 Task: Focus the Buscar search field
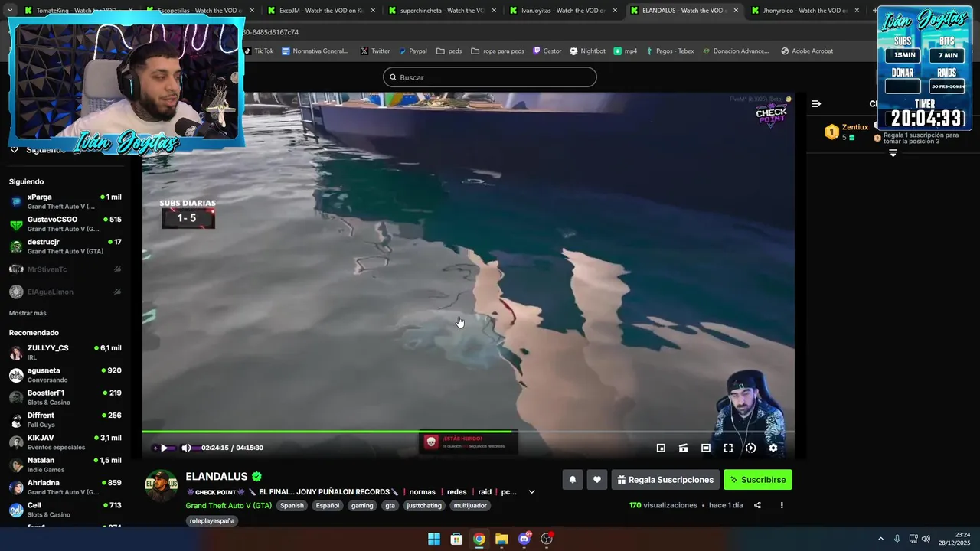click(490, 77)
